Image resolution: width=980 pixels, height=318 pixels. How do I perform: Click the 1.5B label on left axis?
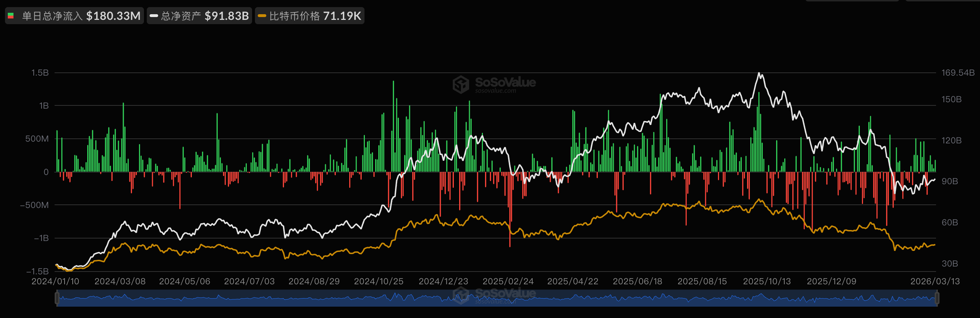coord(40,73)
